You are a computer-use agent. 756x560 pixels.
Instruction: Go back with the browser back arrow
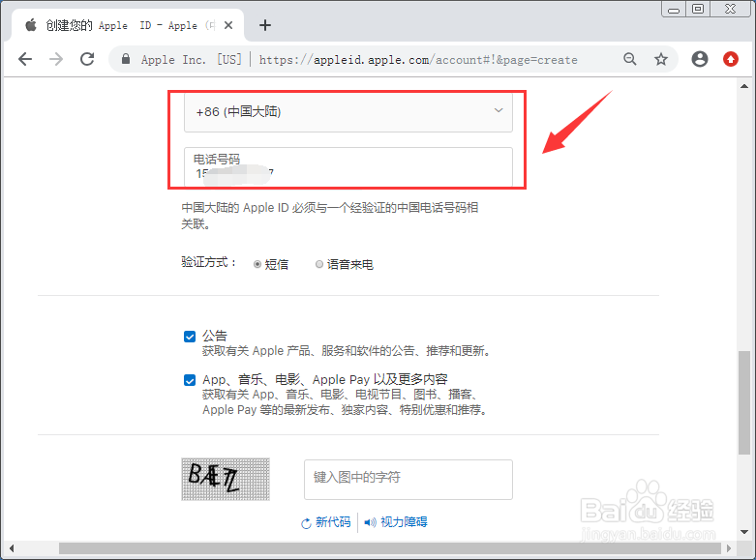coord(25,59)
